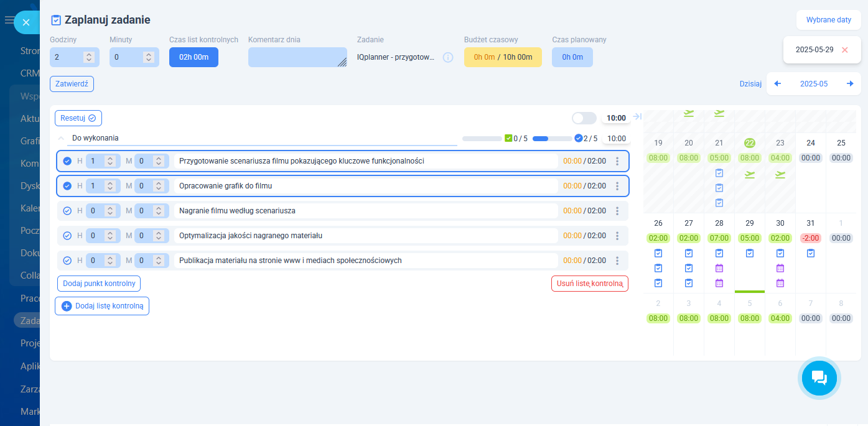Close the side panel with the round X button
The image size is (868, 426).
click(x=26, y=22)
